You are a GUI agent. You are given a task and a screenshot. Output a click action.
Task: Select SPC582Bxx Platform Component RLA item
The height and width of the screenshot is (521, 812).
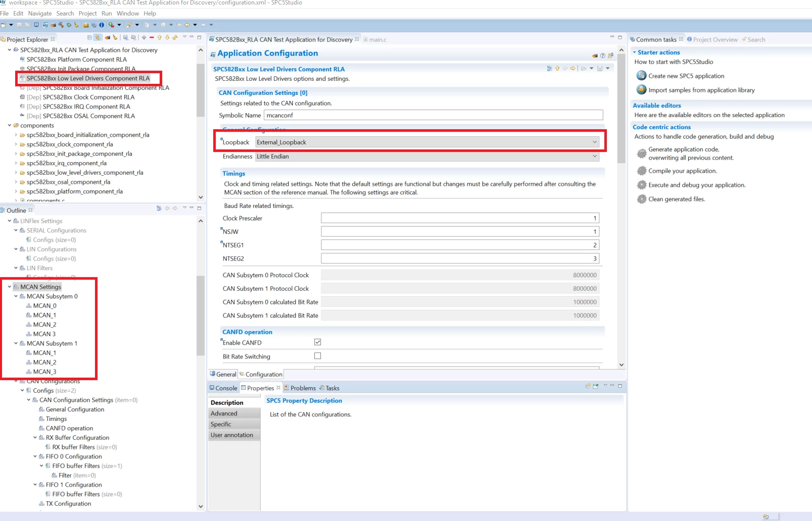[x=76, y=60]
